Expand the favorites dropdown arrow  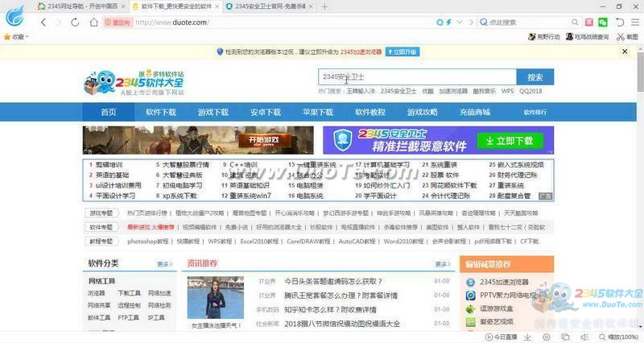pos(27,37)
